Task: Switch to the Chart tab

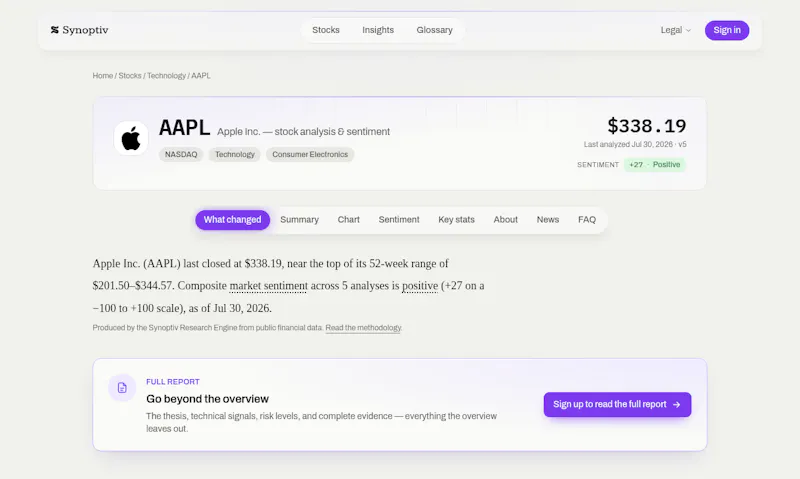Action: 348,220
